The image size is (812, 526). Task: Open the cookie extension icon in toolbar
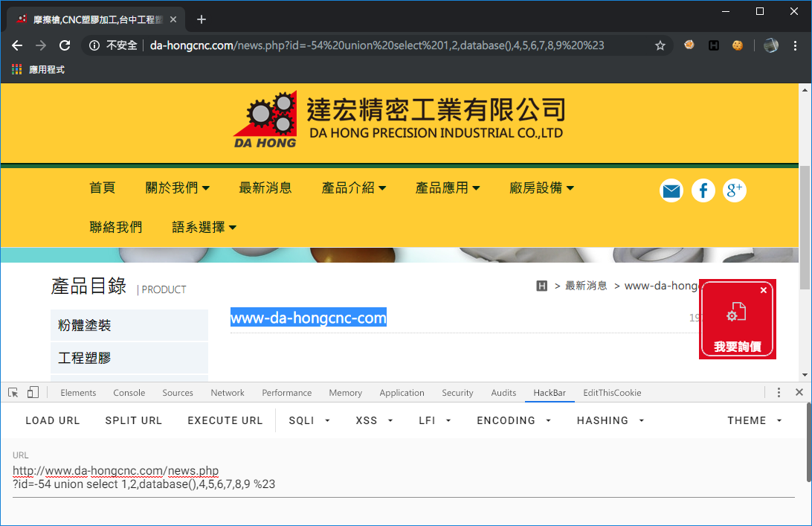click(738, 45)
